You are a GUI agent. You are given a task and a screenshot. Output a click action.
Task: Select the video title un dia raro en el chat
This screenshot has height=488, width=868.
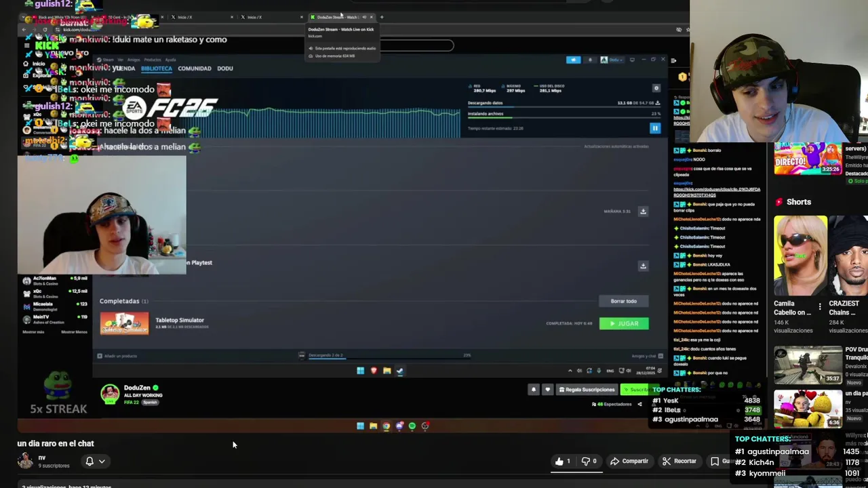pyautogui.click(x=56, y=443)
